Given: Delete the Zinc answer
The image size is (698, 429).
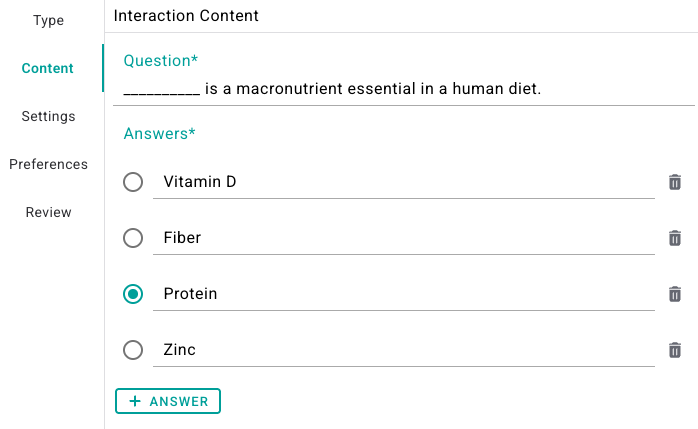Looking at the screenshot, I should 675,350.
